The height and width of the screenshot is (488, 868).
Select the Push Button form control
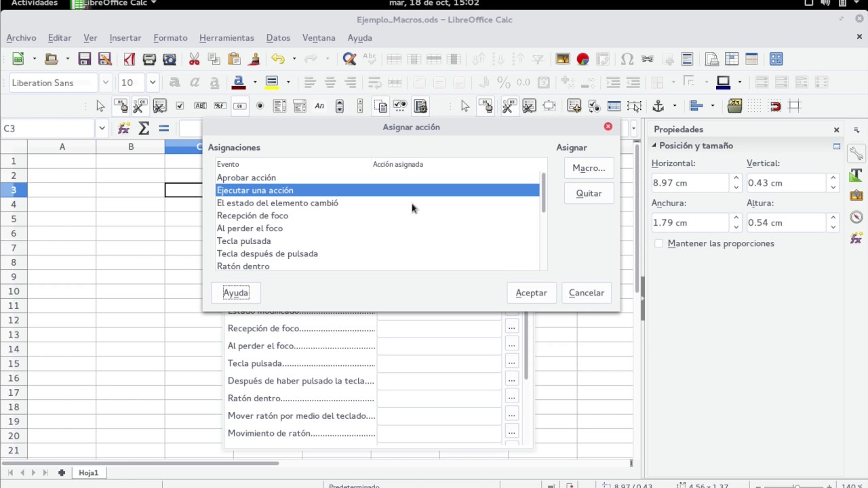point(240,106)
